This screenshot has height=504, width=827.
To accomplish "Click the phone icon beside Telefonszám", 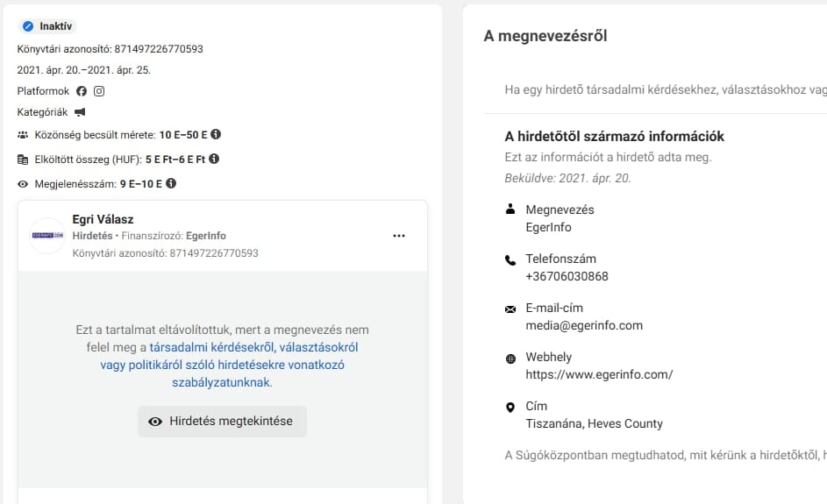I will 510,259.
